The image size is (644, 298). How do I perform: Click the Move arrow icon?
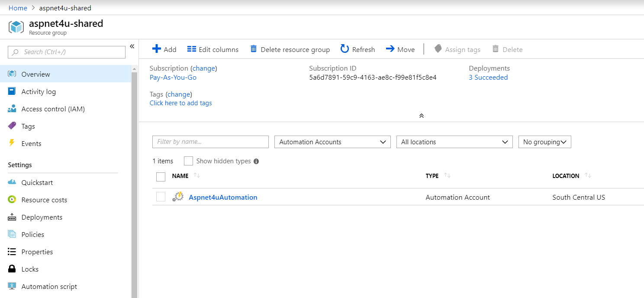tap(390, 49)
